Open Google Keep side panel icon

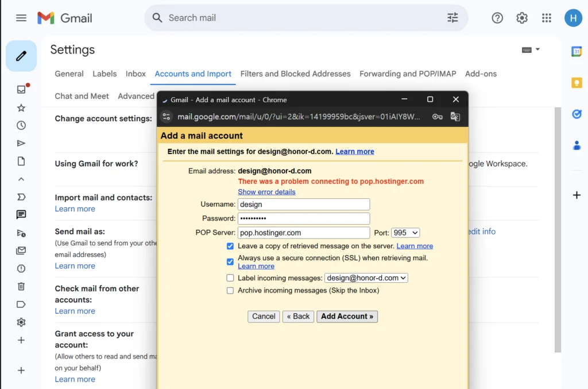pyautogui.click(x=577, y=83)
